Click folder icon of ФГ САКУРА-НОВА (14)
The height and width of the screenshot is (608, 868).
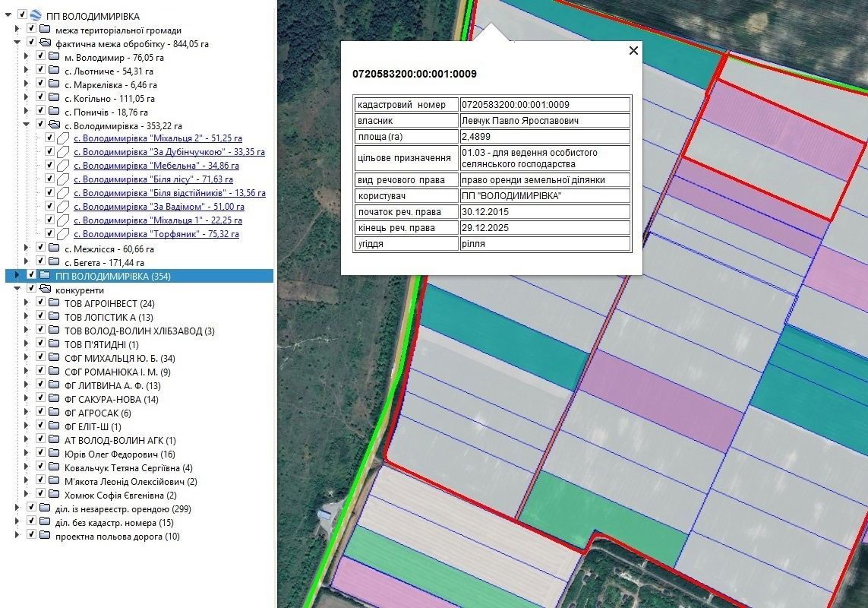pyautogui.click(x=53, y=399)
